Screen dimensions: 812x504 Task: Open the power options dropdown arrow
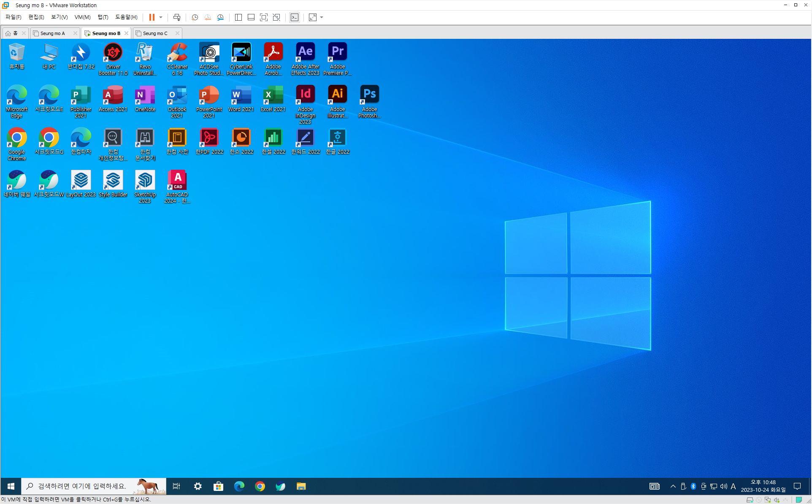click(x=161, y=17)
